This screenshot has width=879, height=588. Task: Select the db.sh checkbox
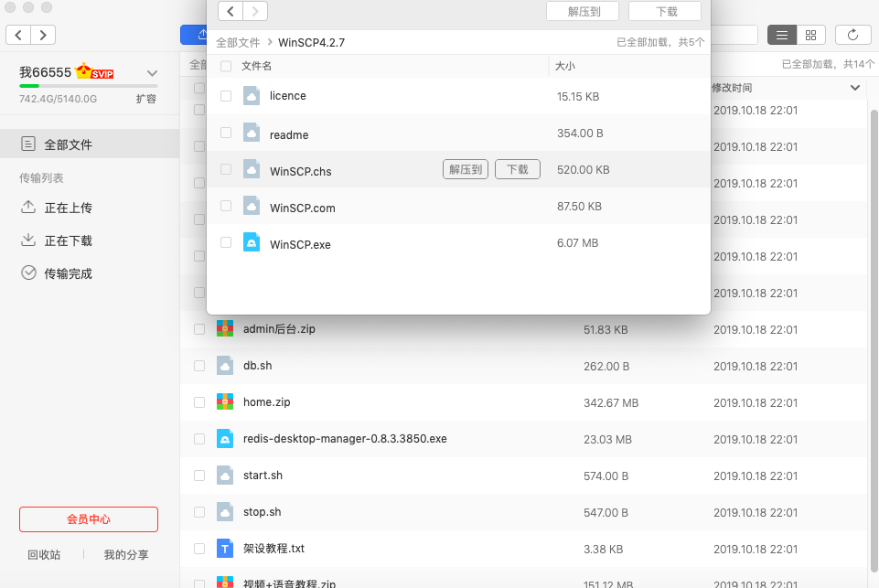pos(199,366)
